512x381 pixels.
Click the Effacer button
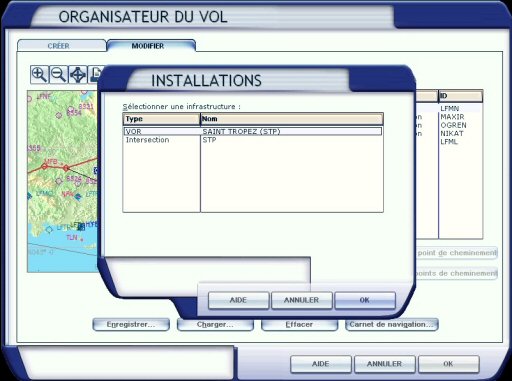pos(299,324)
